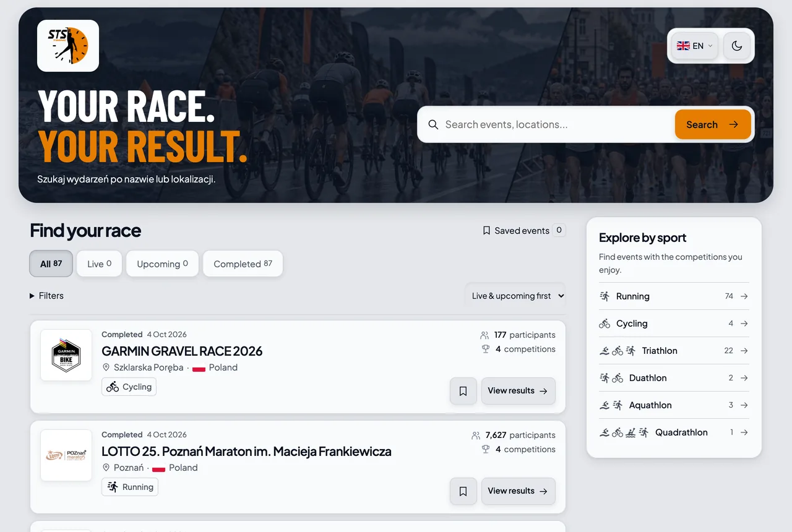Viewport: 792px width, 532px height.
Task: Click the magnifier icon in search bar
Action: coord(433,124)
